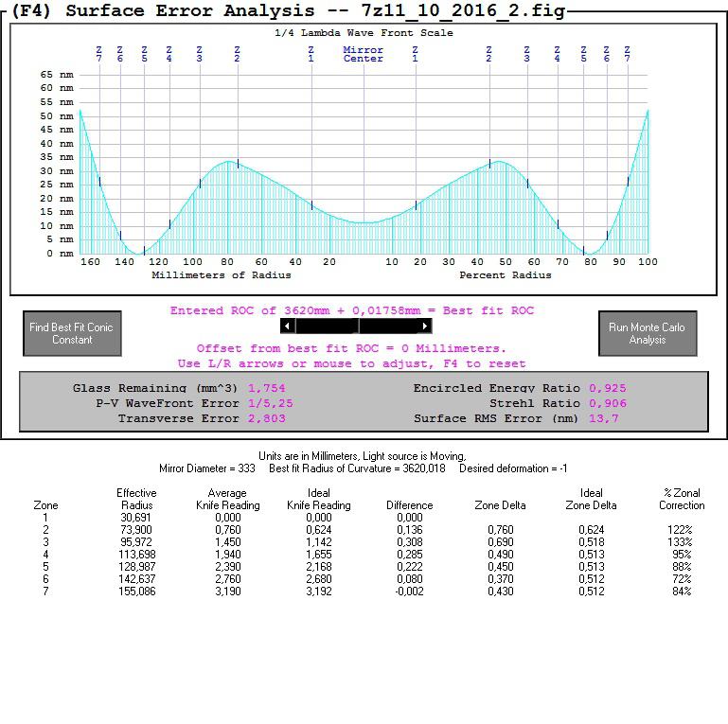728x724 pixels.
Task: Click the % Zonal Correction column header
Action: pos(682,499)
